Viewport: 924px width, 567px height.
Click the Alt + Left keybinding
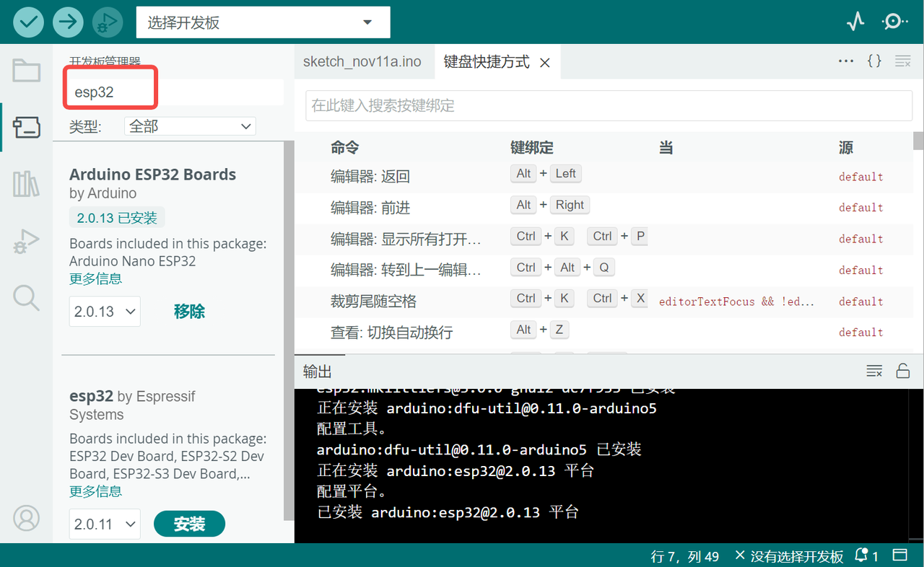point(546,174)
